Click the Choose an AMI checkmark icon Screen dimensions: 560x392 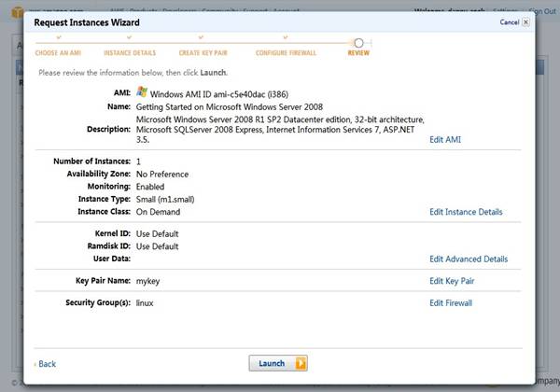[x=59, y=38]
